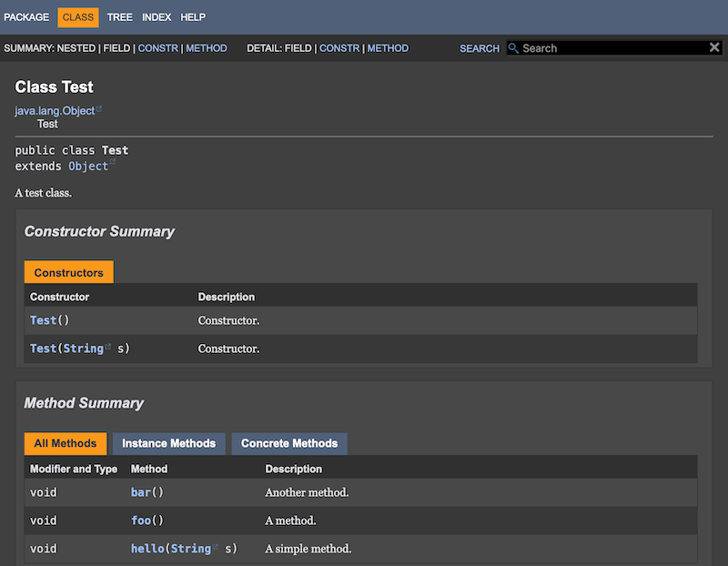
Task: Open the INDEX navigation item
Action: coord(157,17)
